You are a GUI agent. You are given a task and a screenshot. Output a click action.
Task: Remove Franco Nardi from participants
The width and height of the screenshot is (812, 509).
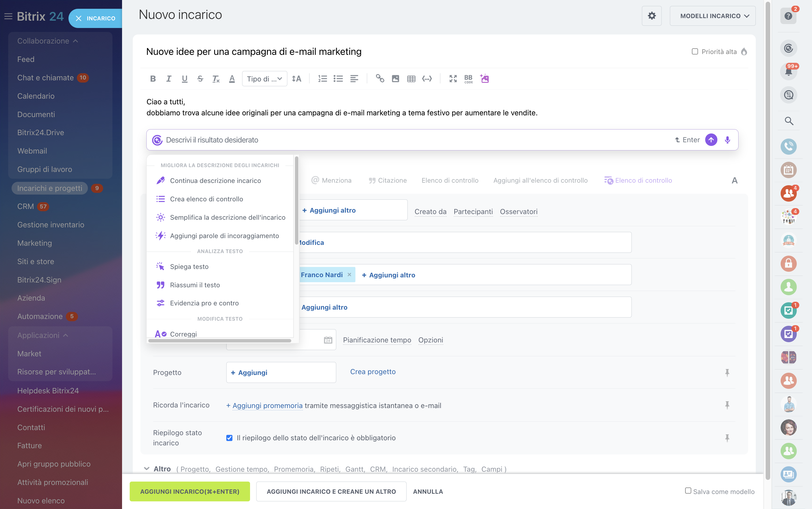pos(349,274)
